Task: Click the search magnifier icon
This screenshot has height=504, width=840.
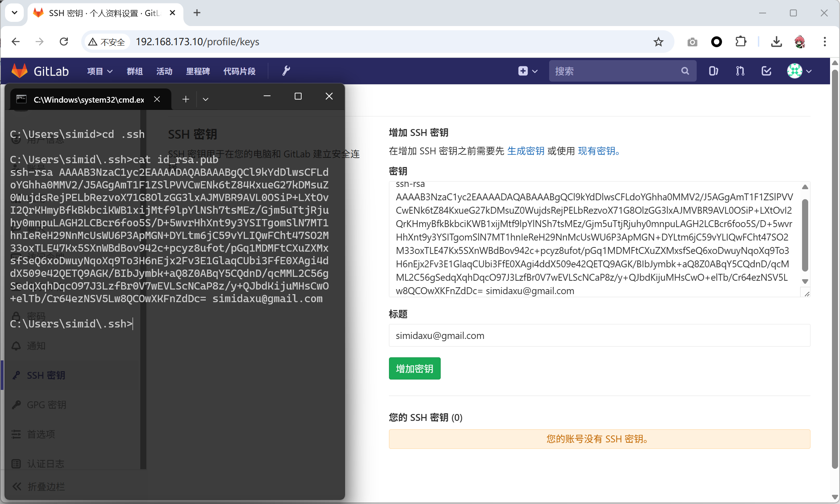Action: (685, 71)
